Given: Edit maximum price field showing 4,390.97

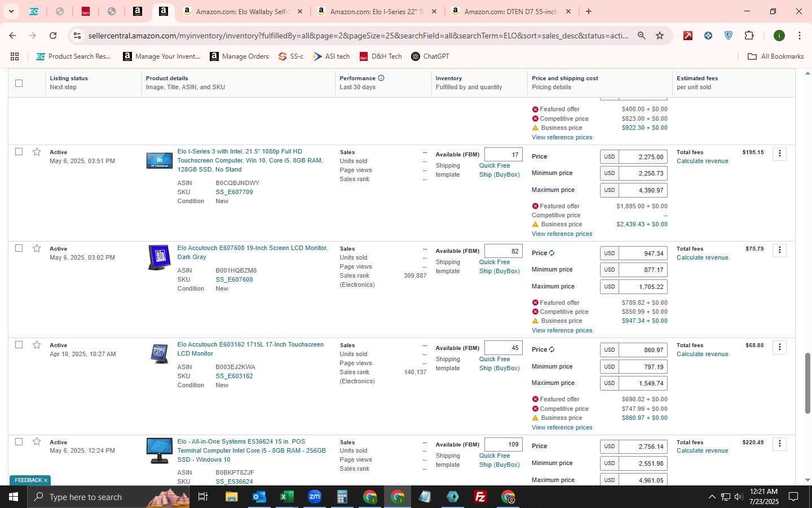Looking at the screenshot, I should pos(642,190).
